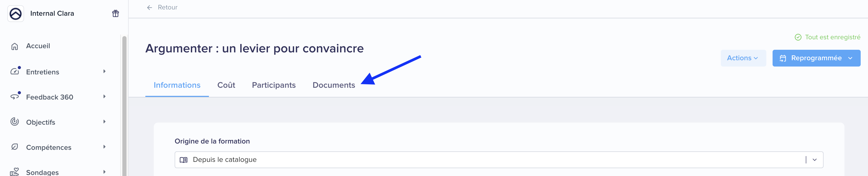The image size is (868, 176).
Task: Expand the Feedback 360 submenu arrow
Action: (x=105, y=97)
